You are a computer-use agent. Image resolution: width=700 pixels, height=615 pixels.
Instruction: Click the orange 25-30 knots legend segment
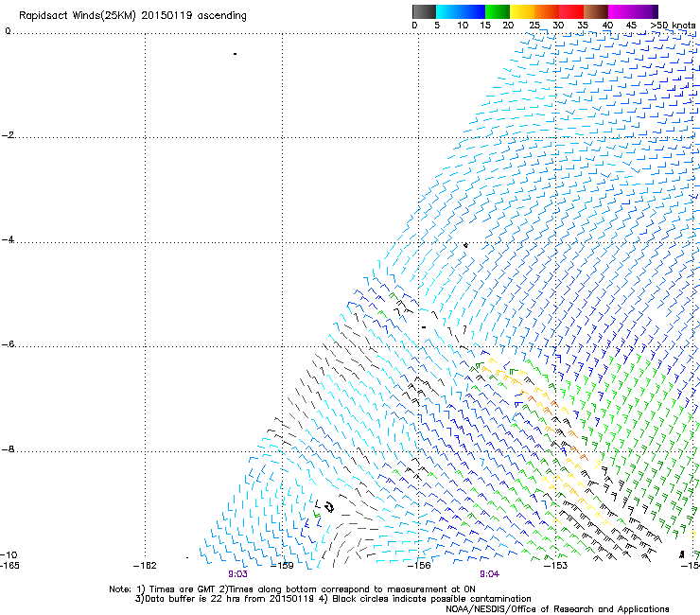547,11
